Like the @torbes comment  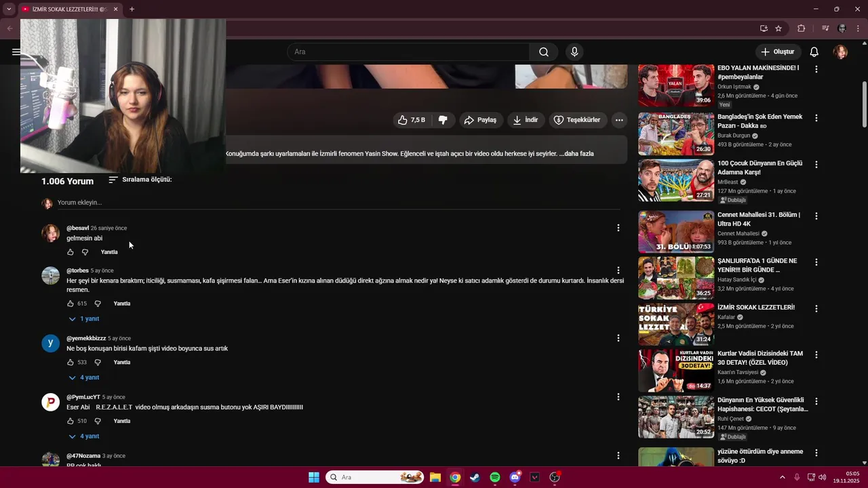71,304
